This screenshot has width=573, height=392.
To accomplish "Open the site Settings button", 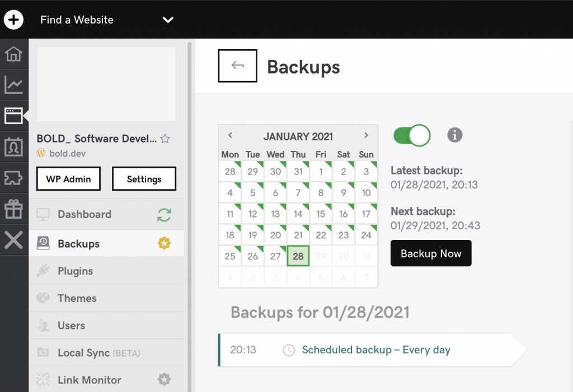I will pyautogui.click(x=144, y=178).
